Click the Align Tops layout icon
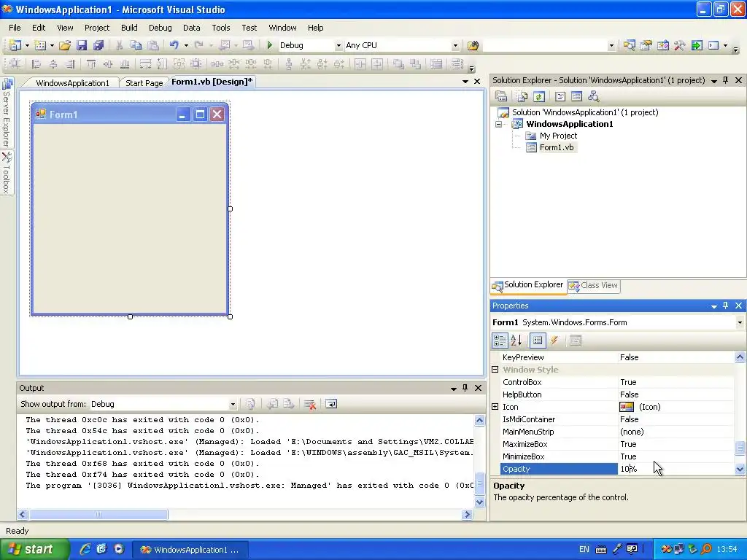This screenshot has width=747, height=560. click(91, 63)
